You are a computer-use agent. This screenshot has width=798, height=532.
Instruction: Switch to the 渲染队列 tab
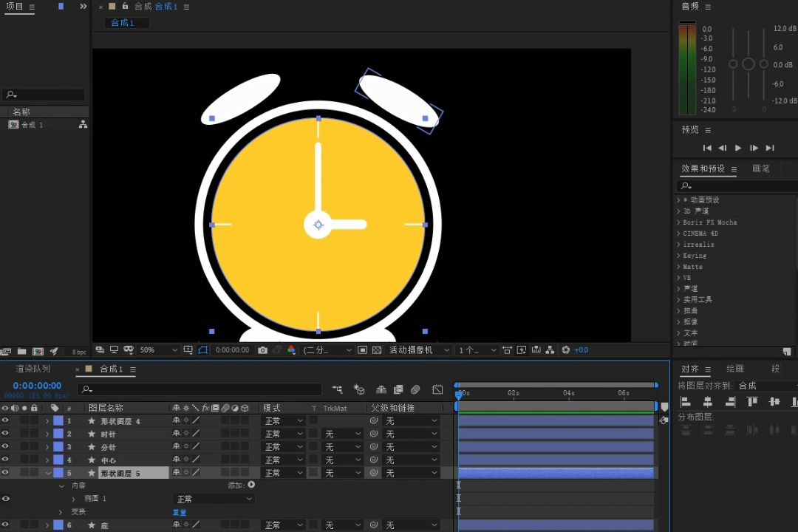pyautogui.click(x=33, y=369)
